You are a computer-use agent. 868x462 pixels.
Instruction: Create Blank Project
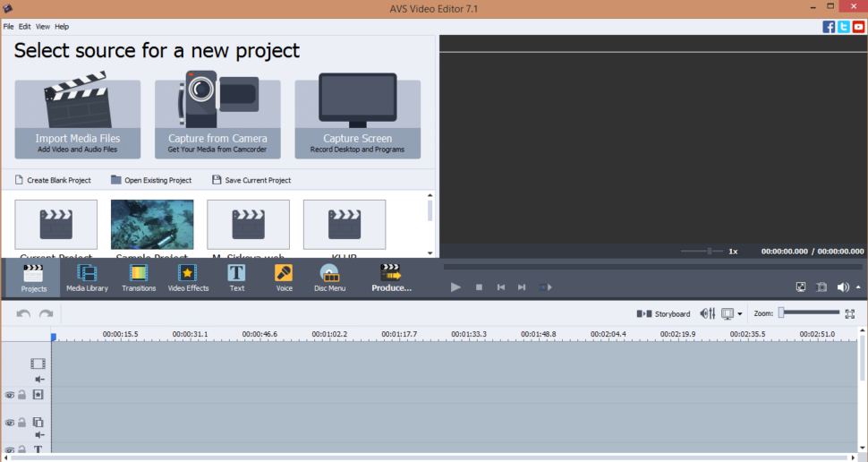53,180
